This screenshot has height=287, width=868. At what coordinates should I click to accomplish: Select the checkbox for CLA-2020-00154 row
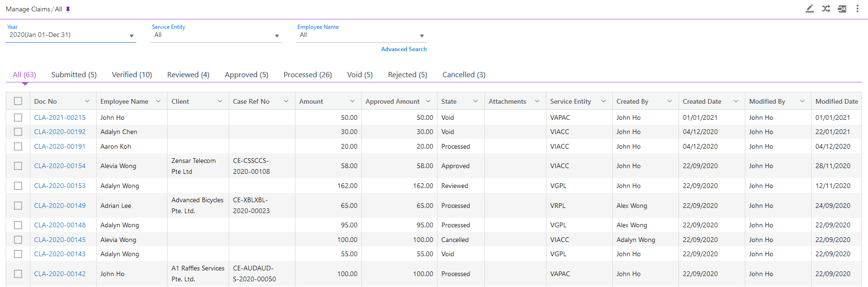coord(18,166)
